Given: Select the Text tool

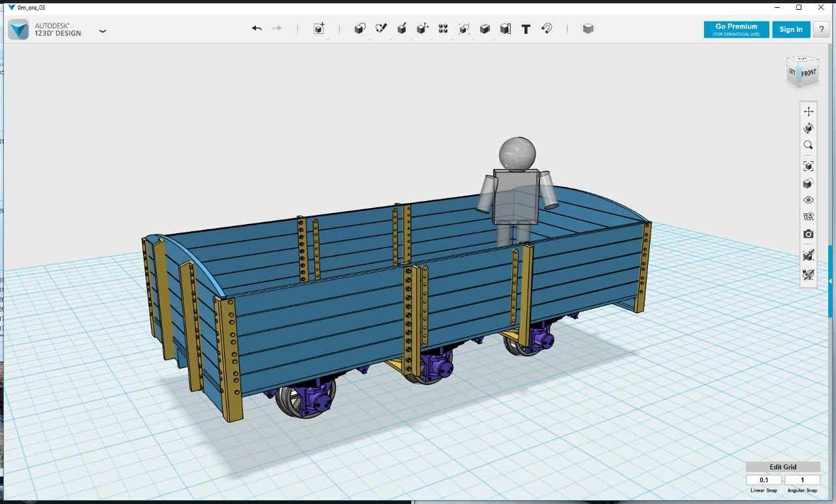Looking at the screenshot, I should tap(526, 29).
